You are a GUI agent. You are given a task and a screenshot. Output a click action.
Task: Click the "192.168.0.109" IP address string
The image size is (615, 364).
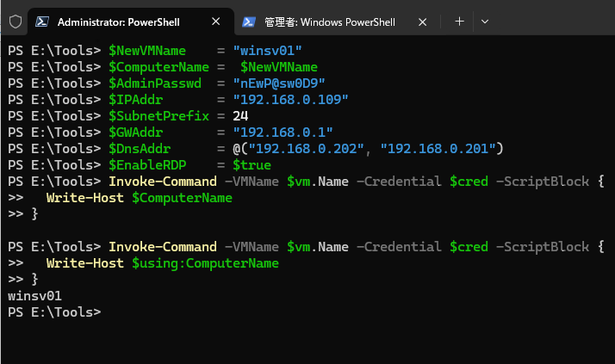click(x=290, y=100)
